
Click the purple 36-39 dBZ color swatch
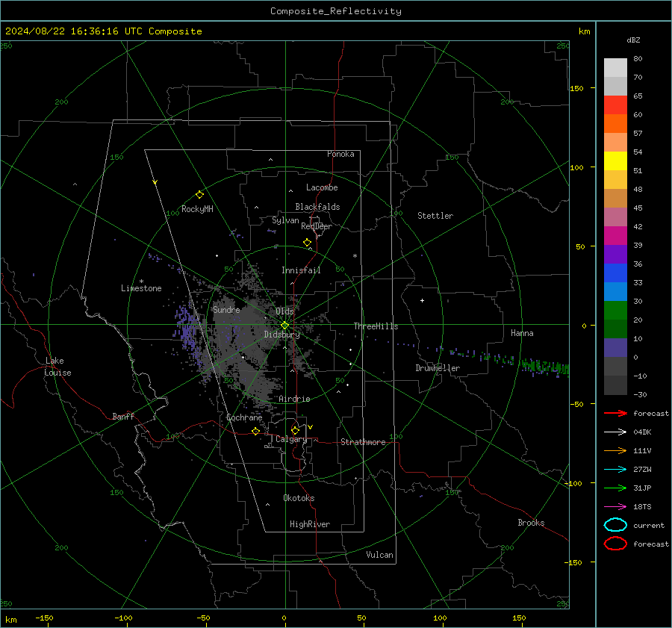click(615, 254)
